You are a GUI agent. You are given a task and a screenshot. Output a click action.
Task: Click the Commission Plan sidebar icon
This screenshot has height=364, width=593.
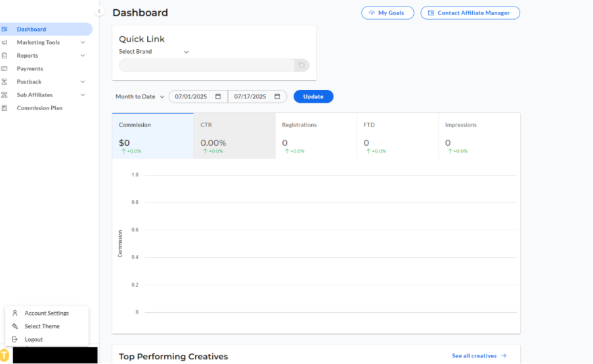tap(5, 108)
